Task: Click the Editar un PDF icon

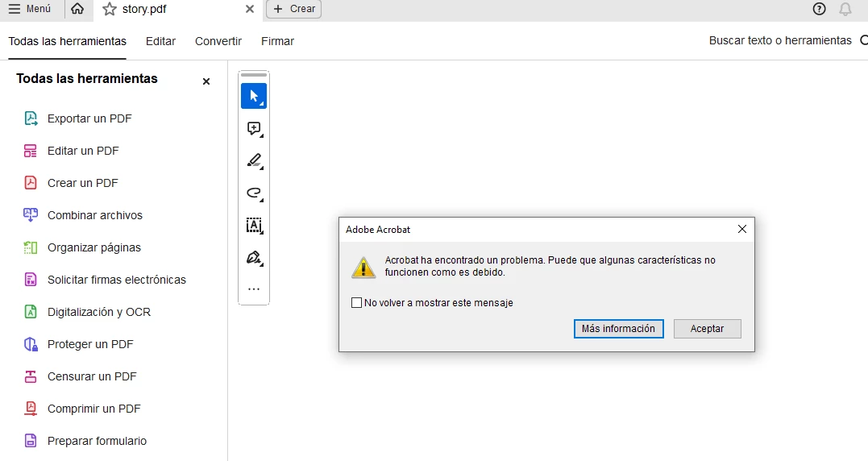Action: point(31,151)
